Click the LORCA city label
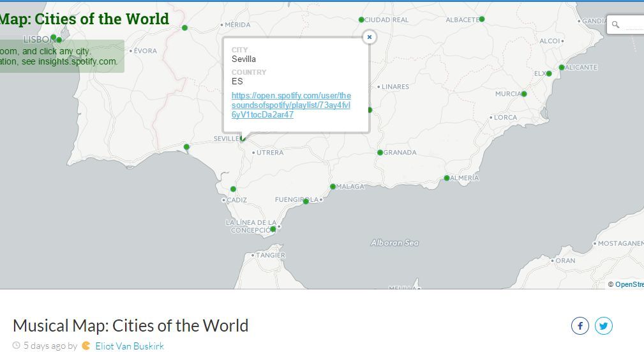This screenshot has width=644, height=352. tap(505, 118)
